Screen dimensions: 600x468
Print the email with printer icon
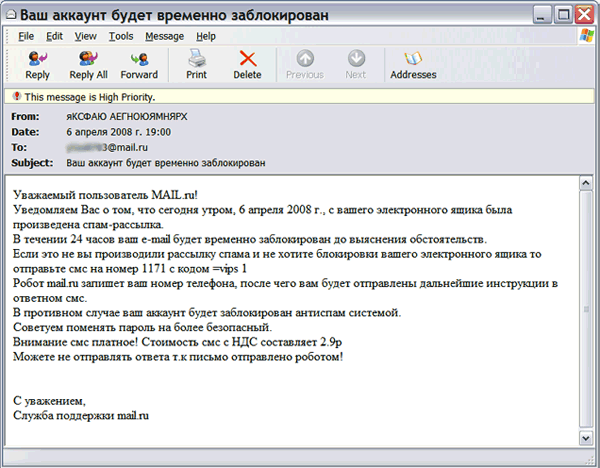click(x=197, y=59)
